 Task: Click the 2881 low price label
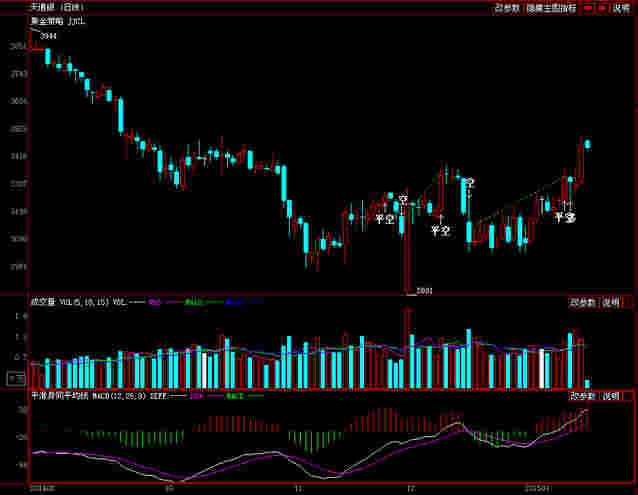(x=423, y=291)
